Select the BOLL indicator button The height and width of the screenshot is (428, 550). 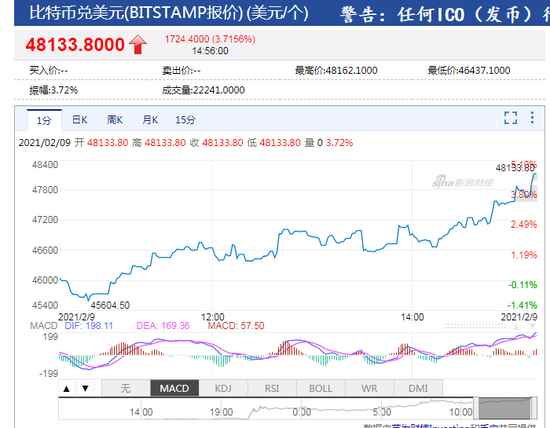321,388
